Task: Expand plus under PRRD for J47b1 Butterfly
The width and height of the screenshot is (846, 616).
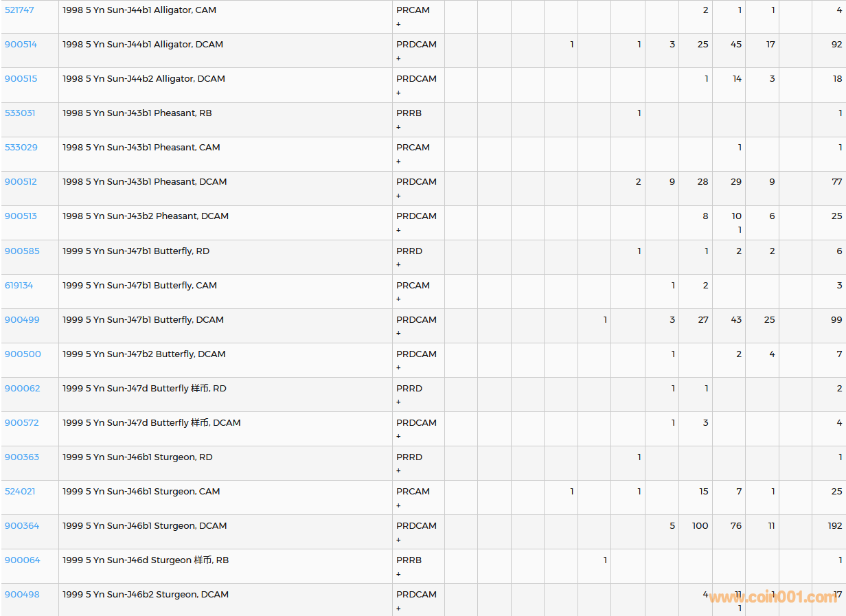Action: 398,265
